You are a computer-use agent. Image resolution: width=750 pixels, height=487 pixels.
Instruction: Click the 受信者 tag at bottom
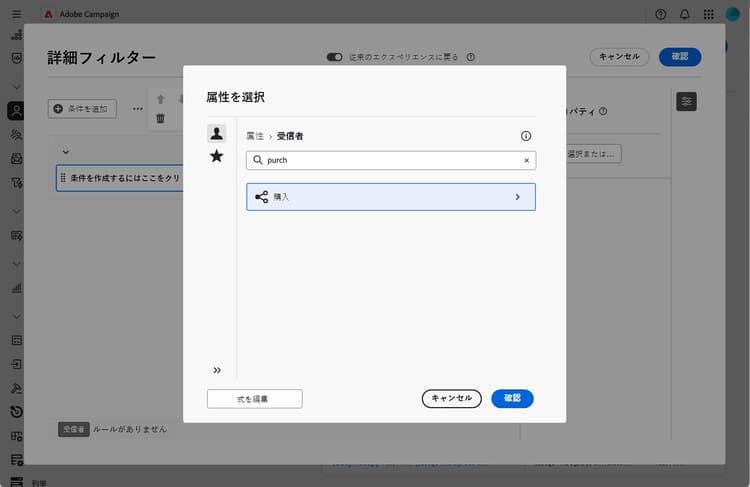[x=74, y=429]
